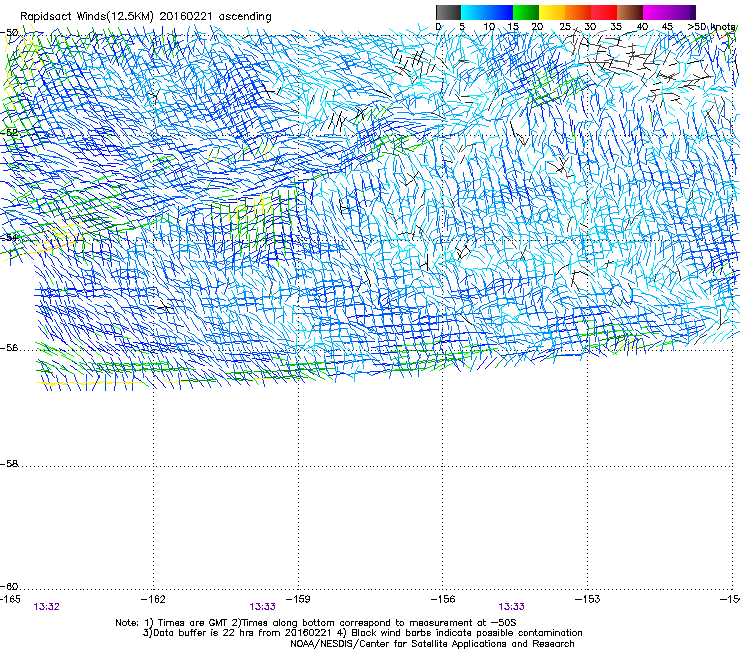Click the legend scale value "45"
The width and height of the screenshot is (740, 650).
(x=667, y=27)
